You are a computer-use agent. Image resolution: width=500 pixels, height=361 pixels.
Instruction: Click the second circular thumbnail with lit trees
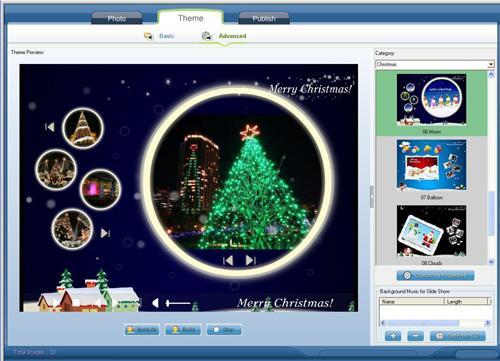point(56,170)
